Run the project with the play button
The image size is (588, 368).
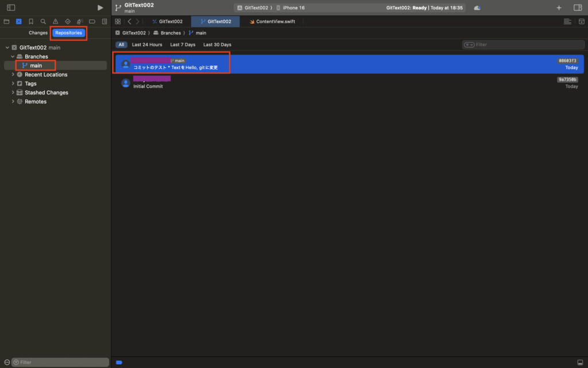(100, 7)
